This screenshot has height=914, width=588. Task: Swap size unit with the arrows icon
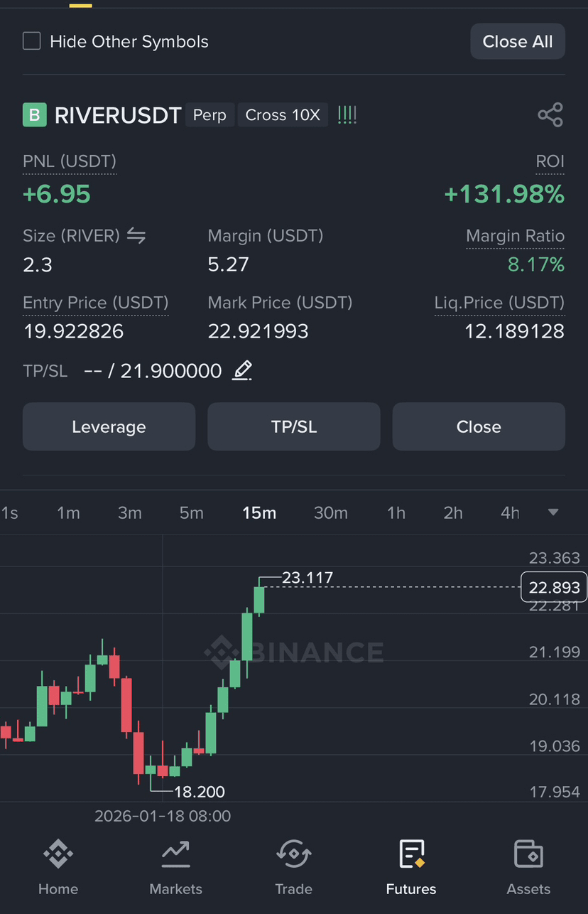(136, 236)
